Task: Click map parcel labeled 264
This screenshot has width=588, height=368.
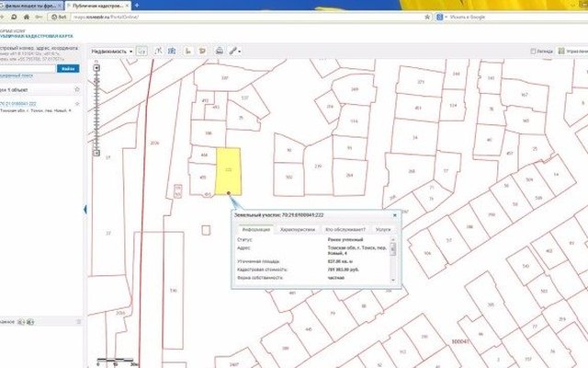Action: (x=349, y=175)
